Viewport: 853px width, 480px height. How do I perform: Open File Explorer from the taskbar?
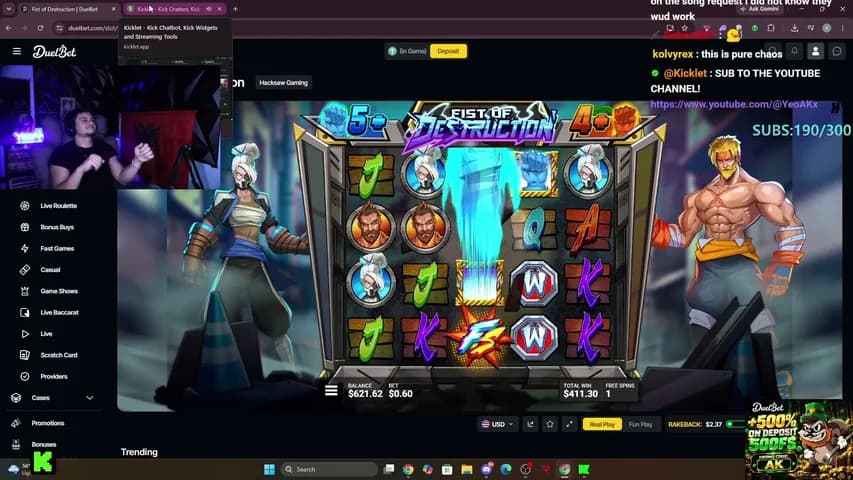pyautogui.click(x=467, y=469)
